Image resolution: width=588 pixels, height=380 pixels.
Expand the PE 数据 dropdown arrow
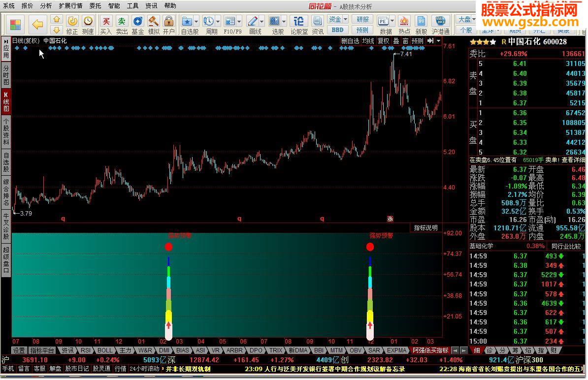coord(392,21)
